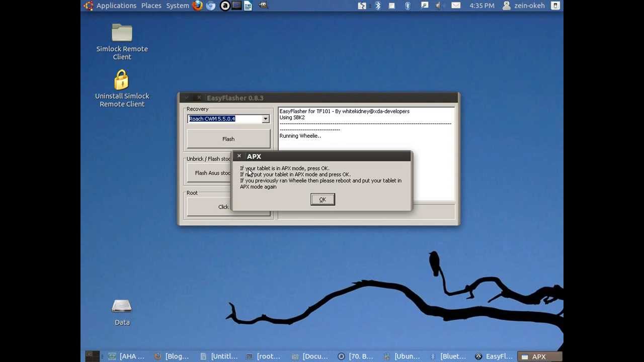Click the power session icon

555,6
